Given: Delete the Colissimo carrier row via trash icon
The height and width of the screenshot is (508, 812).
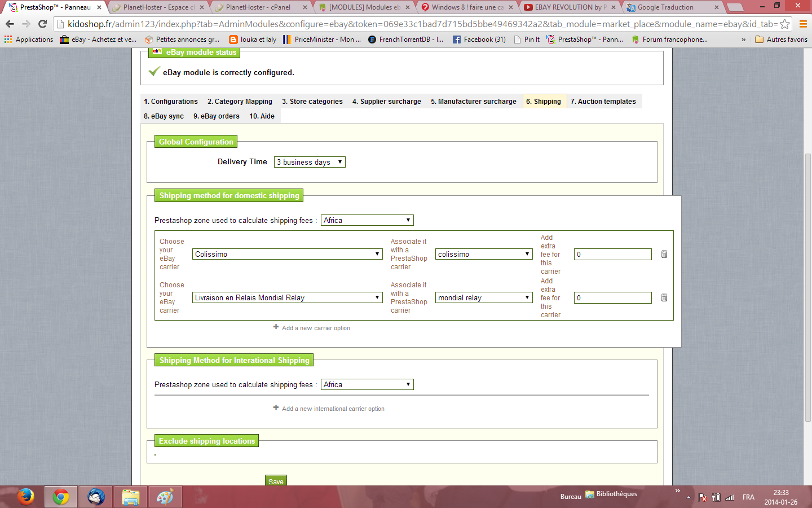Looking at the screenshot, I should pos(664,255).
